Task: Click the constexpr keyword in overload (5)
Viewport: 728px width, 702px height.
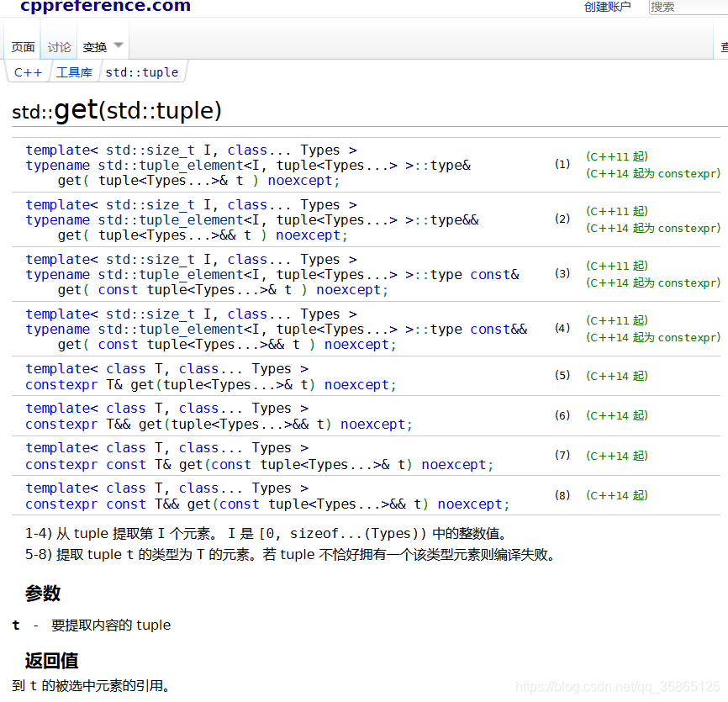Action: (61, 385)
